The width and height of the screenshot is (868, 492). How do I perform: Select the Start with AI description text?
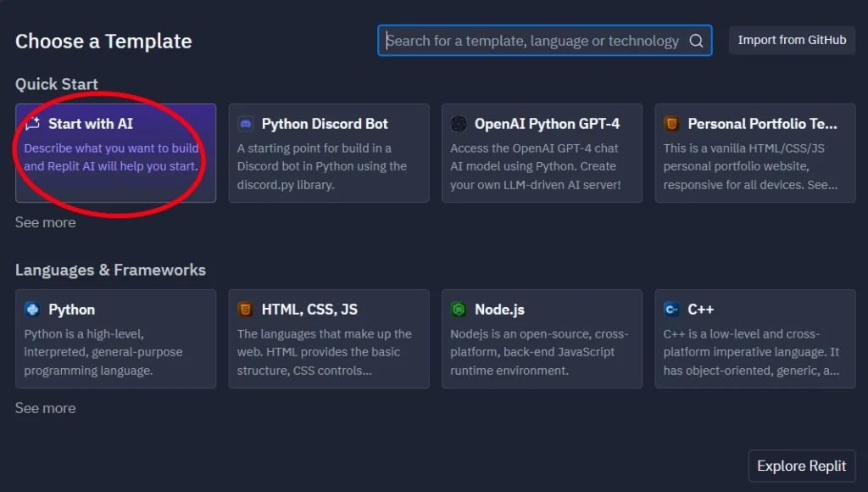111,157
